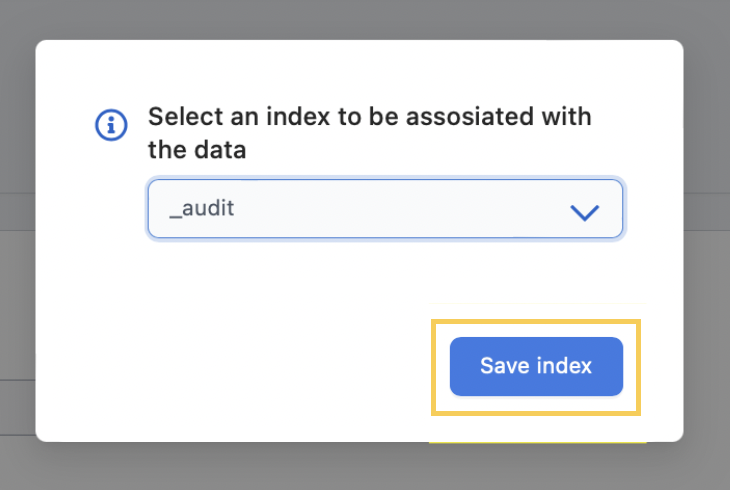Screen dimensions: 730x490
Task: Click the information icon beside the heading
Action: pyautogui.click(x=111, y=125)
